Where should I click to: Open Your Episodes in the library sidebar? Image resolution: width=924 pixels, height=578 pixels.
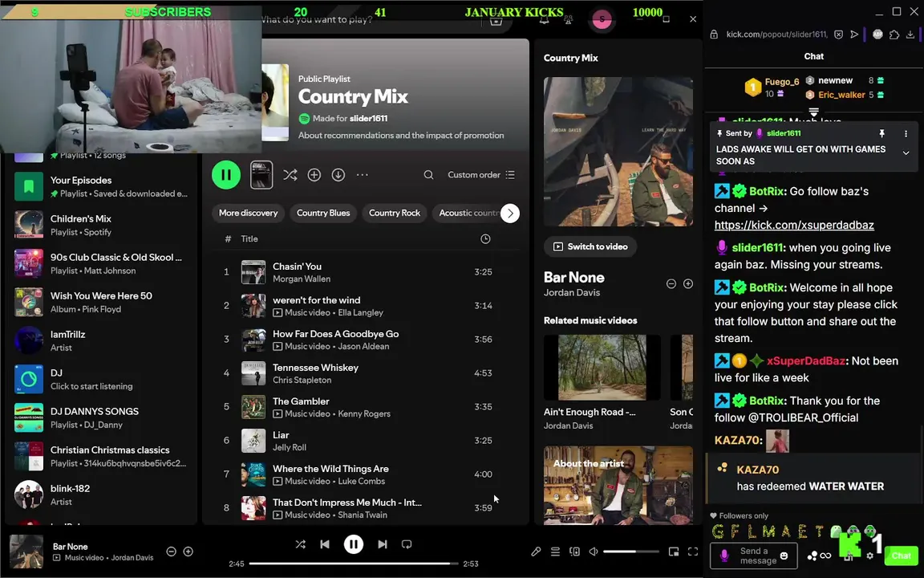(x=101, y=186)
